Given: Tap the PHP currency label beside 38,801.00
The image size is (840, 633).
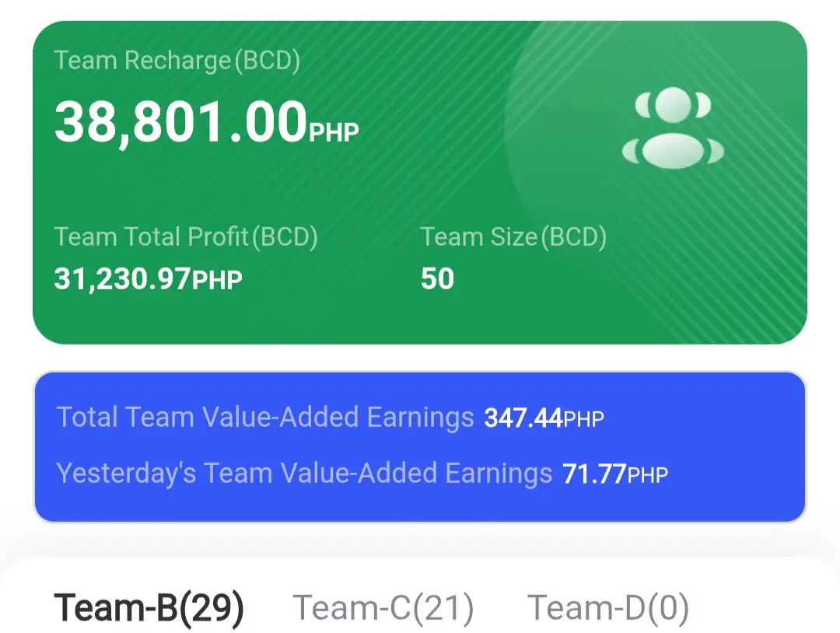Looking at the screenshot, I should coord(334,133).
